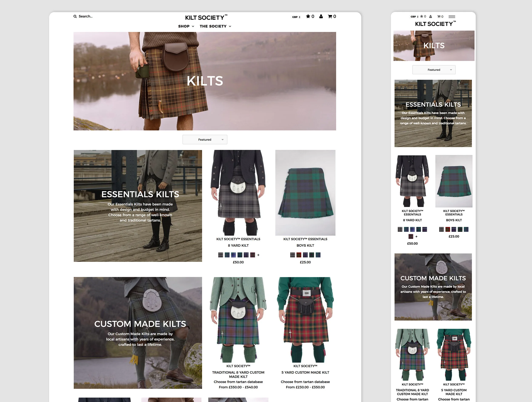Click desktop 5 YARD CUSTOM MADE KILT title
The height and width of the screenshot is (402, 532).
click(x=305, y=372)
